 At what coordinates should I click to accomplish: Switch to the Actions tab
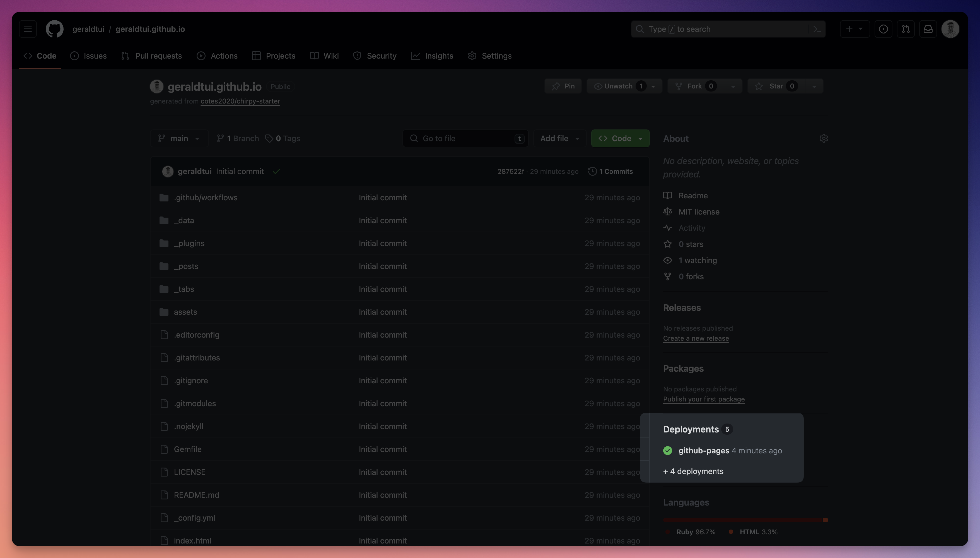pyautogui.click(x=217, y=56)
